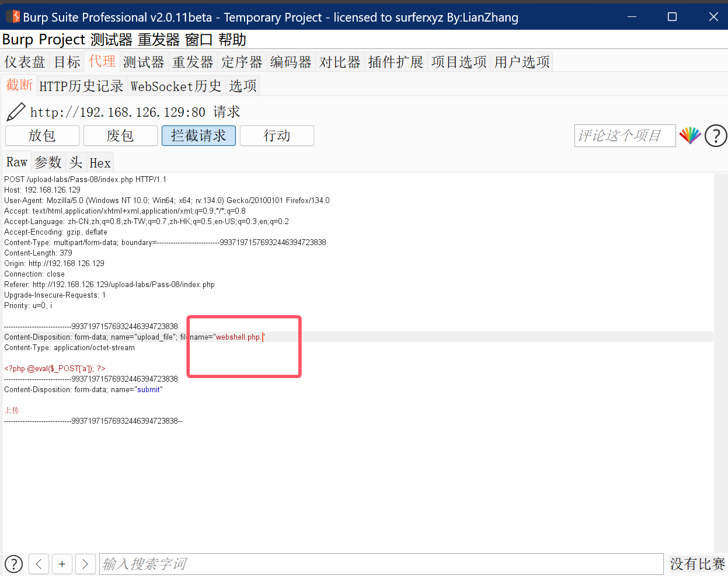Click the pencil edit target icon
Screen dimensions: 728x576
click(16, 111)
